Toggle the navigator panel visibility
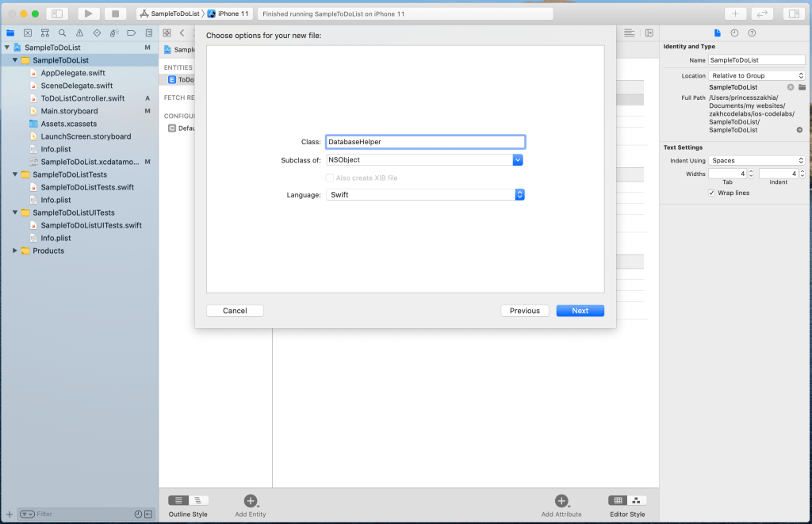 coord(57,13)
